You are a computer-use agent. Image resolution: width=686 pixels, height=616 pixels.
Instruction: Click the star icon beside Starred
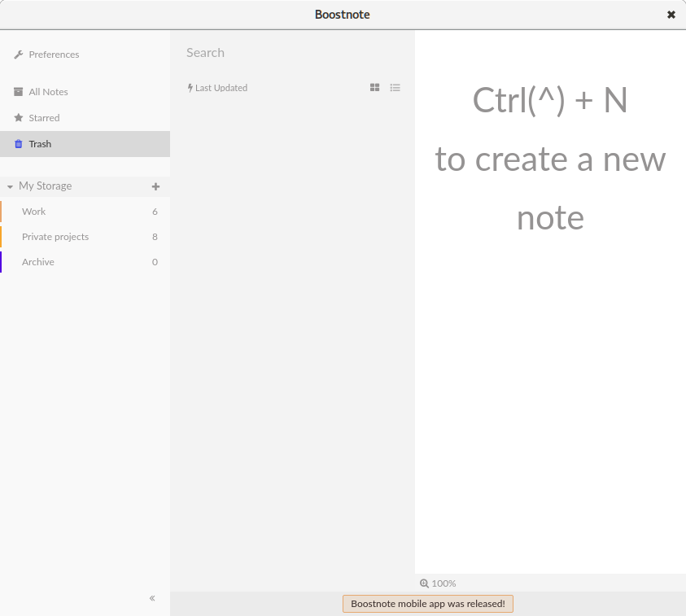19,118
